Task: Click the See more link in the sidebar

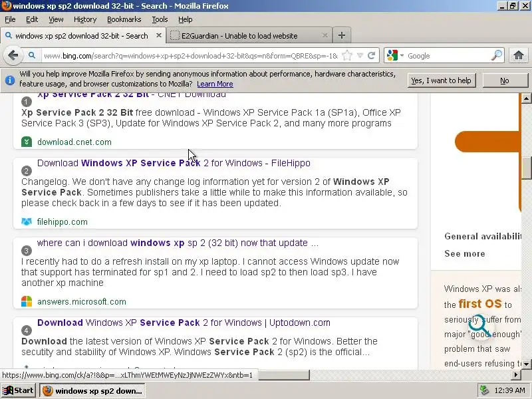Action: click(464, 253)
